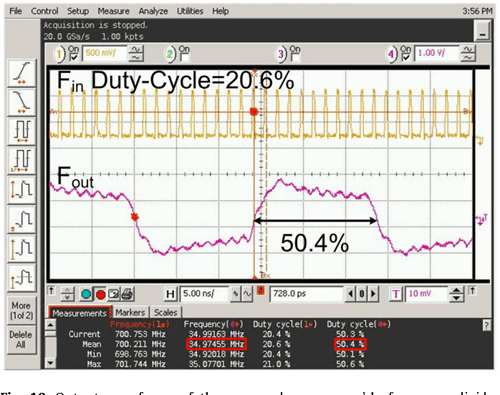Select the frequency (1/period) measurement icon
The image size is (500, 395).
[22, 160]
